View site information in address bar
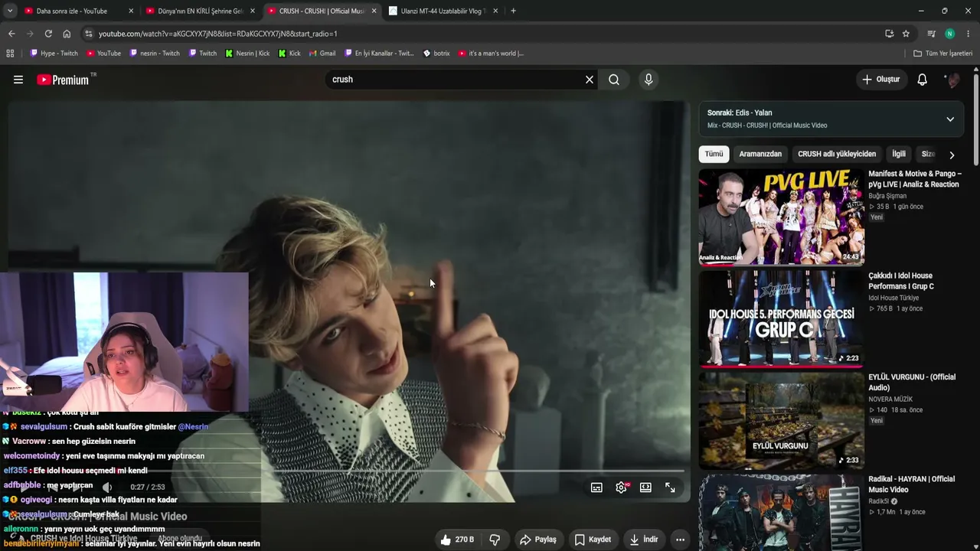The image size is (980, 551). [x=89, y=34]
